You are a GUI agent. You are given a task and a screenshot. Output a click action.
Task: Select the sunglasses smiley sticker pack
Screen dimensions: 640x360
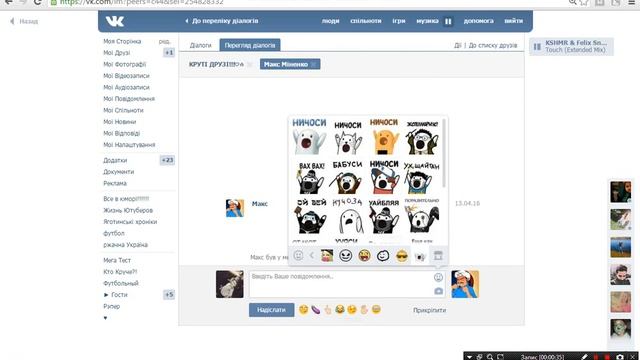tap(402, 256)
